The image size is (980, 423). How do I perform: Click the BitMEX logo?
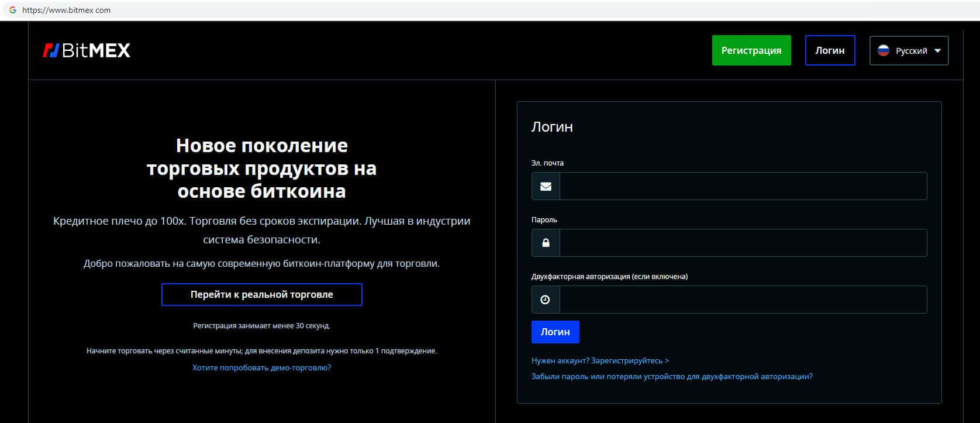87,51
